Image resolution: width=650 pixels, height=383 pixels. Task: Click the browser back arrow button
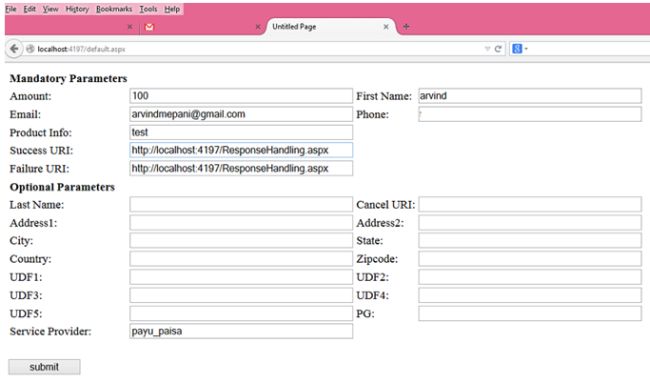[x=14, y=49]
